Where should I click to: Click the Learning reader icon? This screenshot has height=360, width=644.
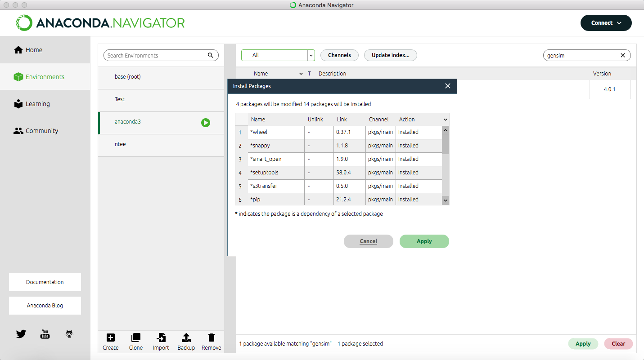pyautogui.click(x=18, y=104)
